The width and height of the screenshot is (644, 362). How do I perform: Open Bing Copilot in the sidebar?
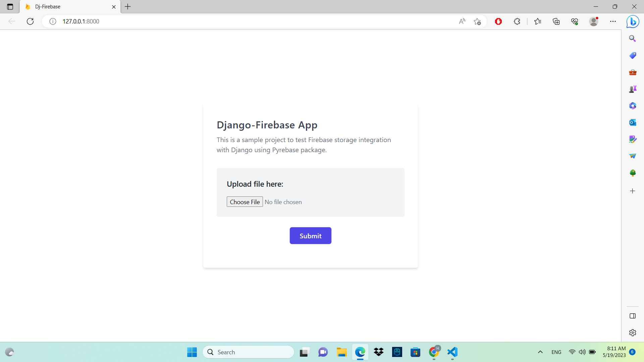pyautogui.click(x=632, y=21)
